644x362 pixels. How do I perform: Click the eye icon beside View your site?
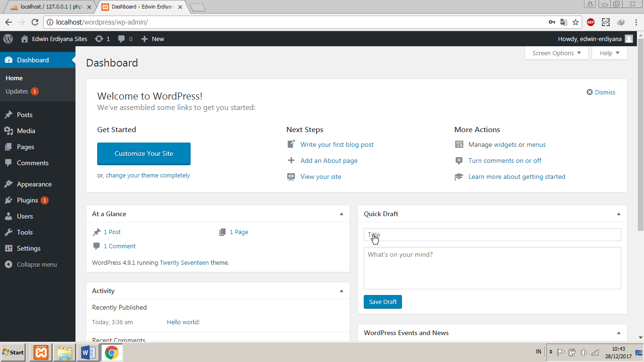[x=291, y=177]
